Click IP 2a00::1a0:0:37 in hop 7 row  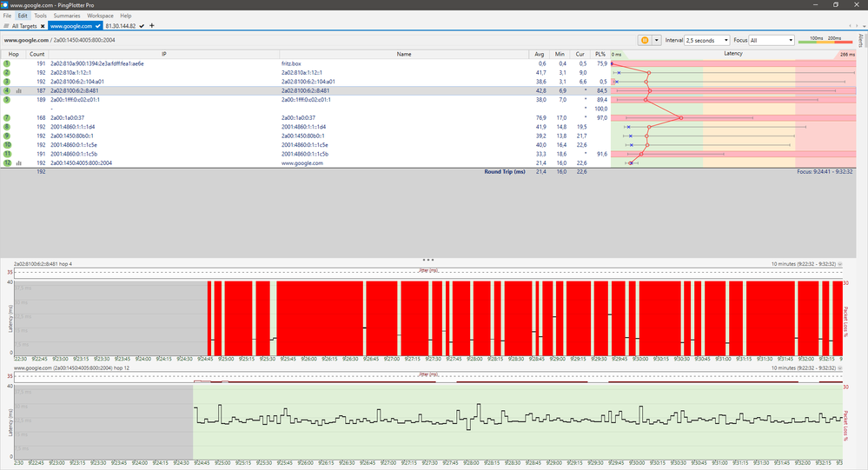pos(68,118)
